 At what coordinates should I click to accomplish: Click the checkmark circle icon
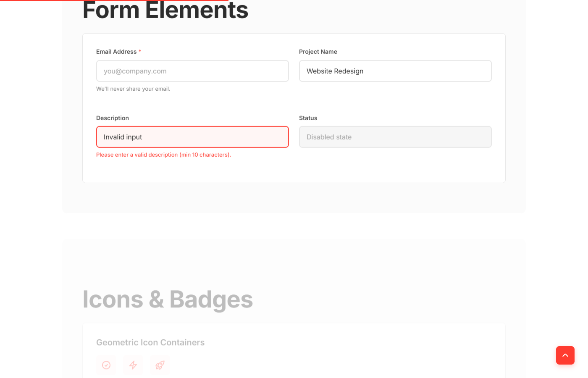click(106, 365)
